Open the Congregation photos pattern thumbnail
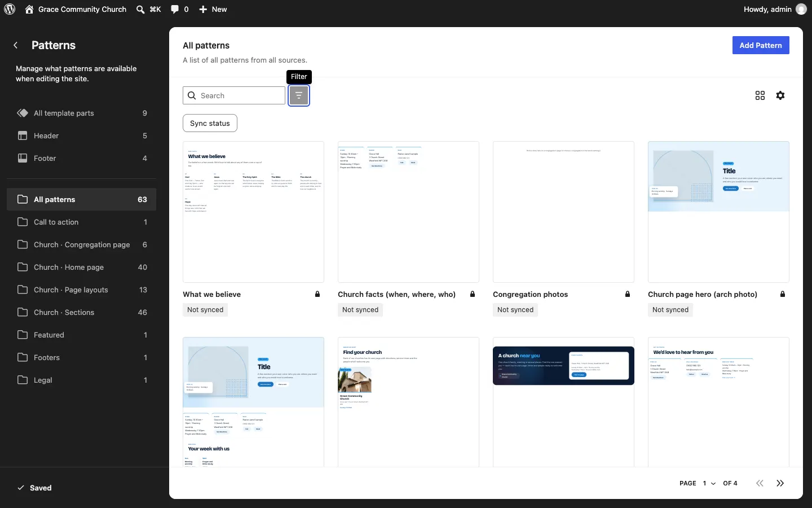Viewport: 812px width, 508px height. point(563,212)
